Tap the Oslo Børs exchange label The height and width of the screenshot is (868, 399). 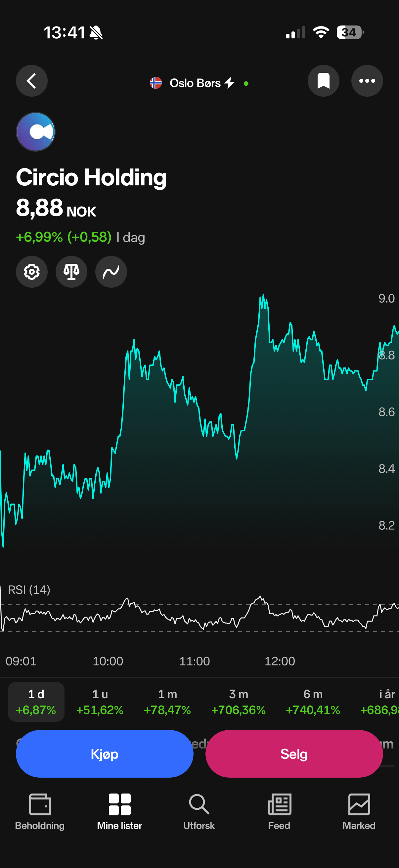coord(195,83)
